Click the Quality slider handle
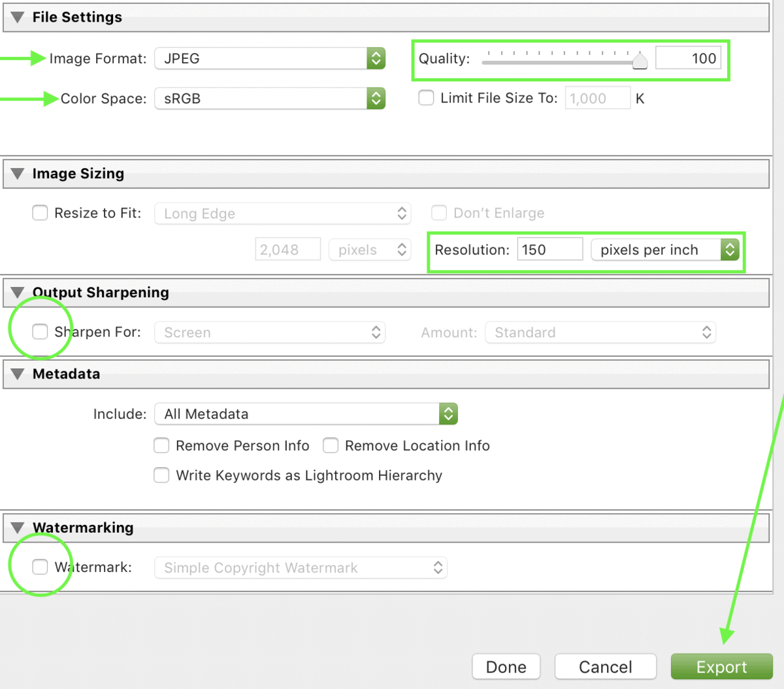 [640, 61]
